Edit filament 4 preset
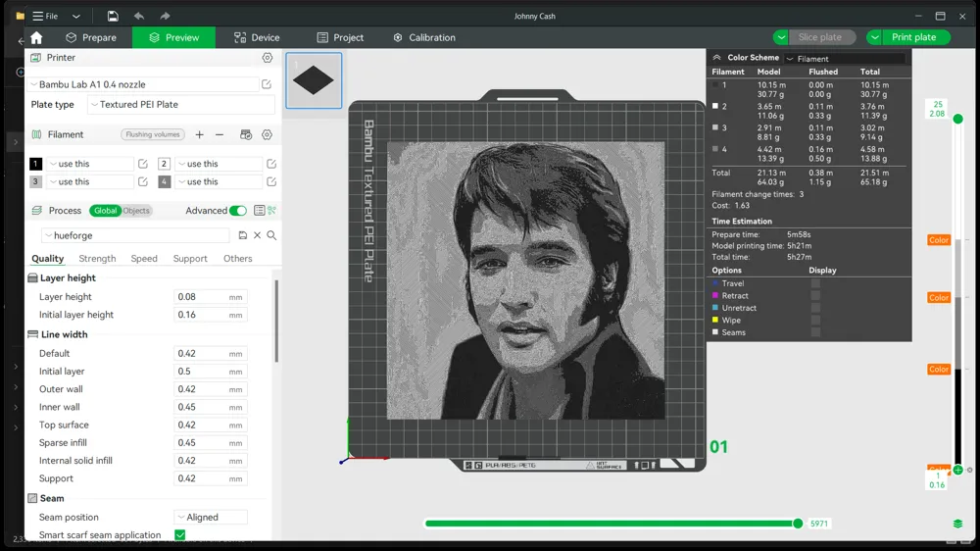Viewport: 980px width, 551px height. click(271, 182)
